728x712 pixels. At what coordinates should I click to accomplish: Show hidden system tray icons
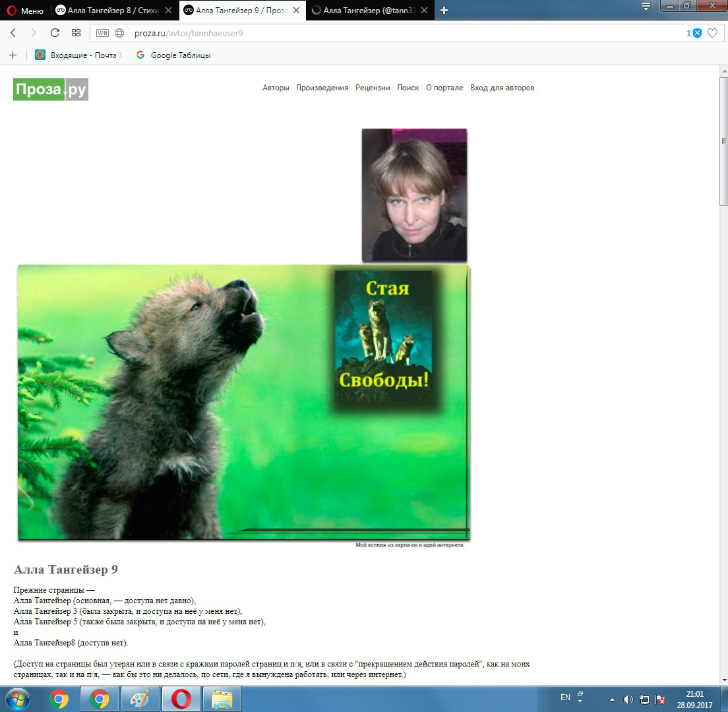coord(612,699)
